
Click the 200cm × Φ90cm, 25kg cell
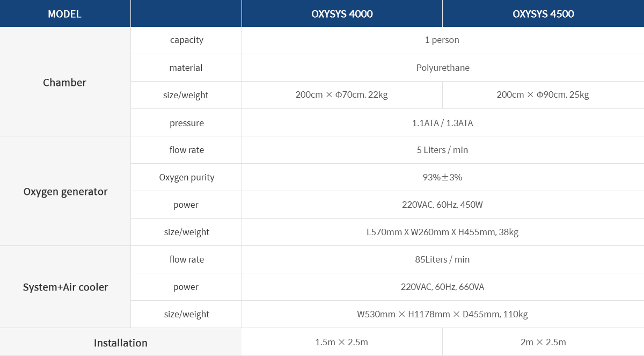pos(543,95)
